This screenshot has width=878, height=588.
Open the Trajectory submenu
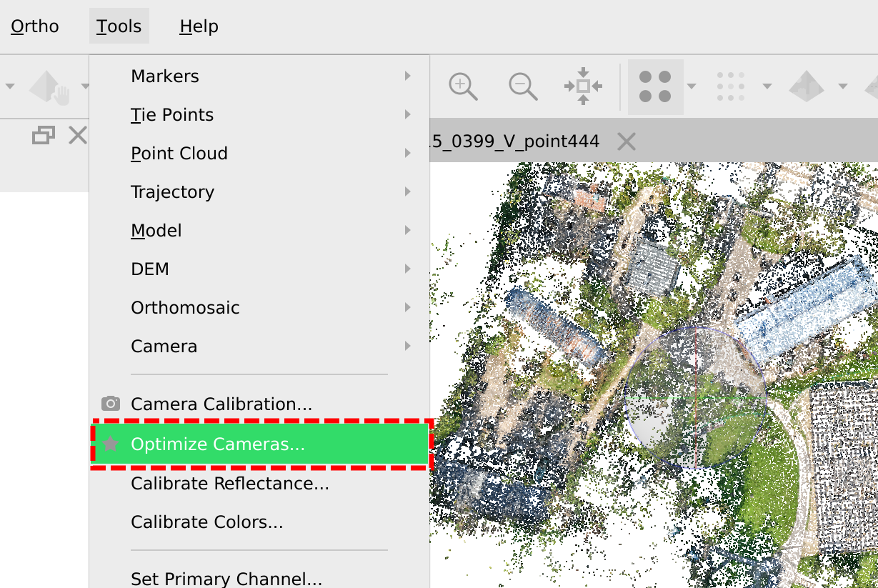click(x=260, y=191)
